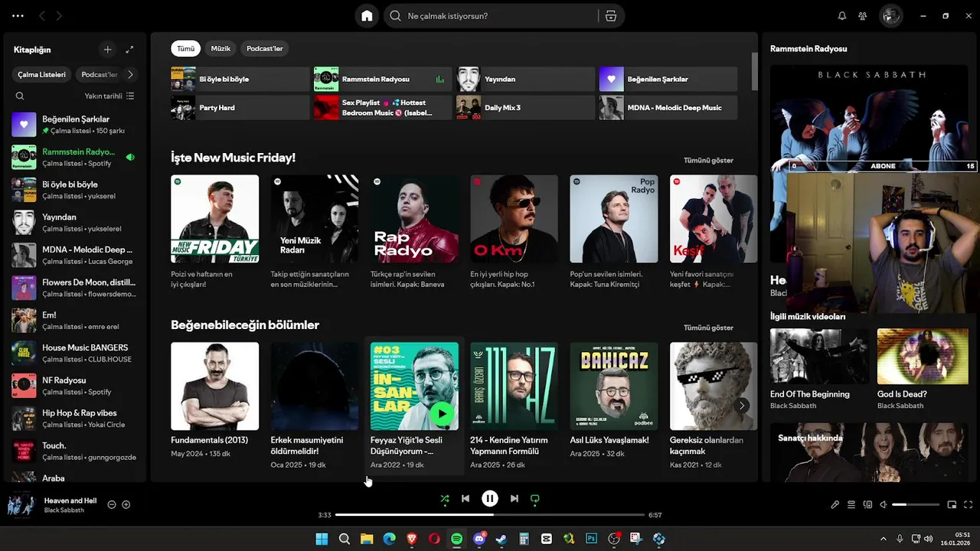Open Hip Hop & Rap vibes playlist

[x=74, y=418]
